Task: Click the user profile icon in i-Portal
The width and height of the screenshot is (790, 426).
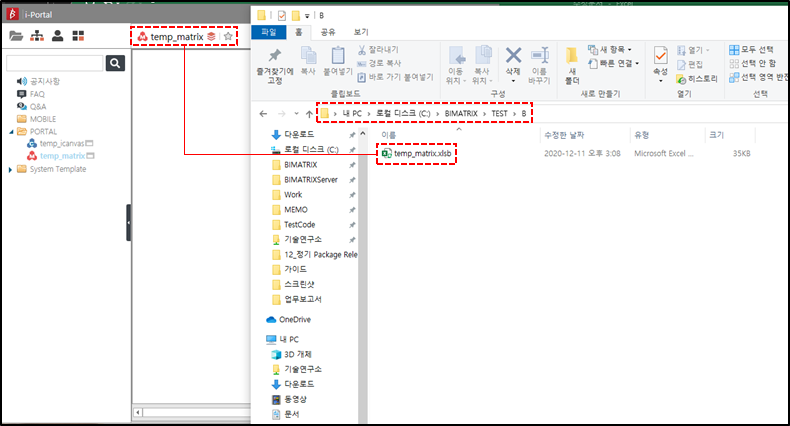Action: pyautogui.click(x=57, y=36)
